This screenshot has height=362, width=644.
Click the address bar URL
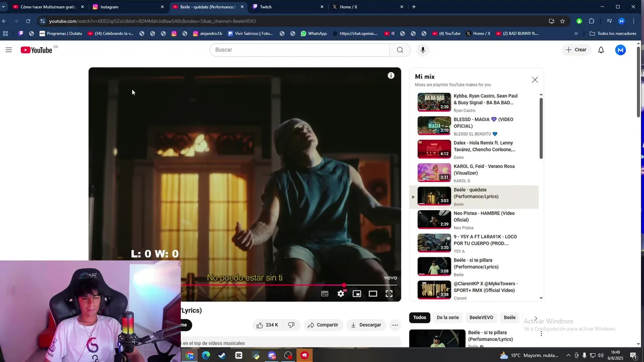(152, 21)
